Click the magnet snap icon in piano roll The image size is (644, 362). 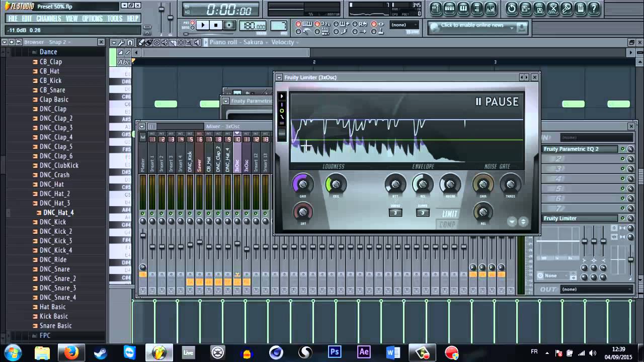click(130, 42)
